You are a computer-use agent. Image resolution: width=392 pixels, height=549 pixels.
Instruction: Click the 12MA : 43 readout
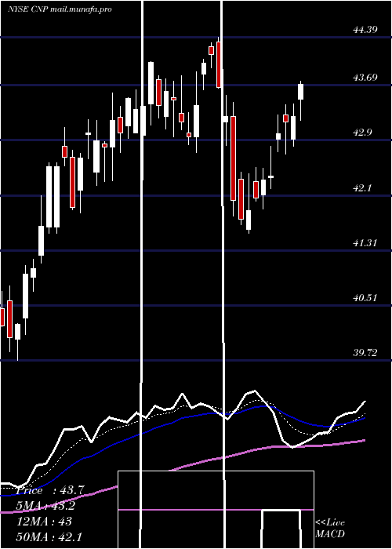pos(45,521)
